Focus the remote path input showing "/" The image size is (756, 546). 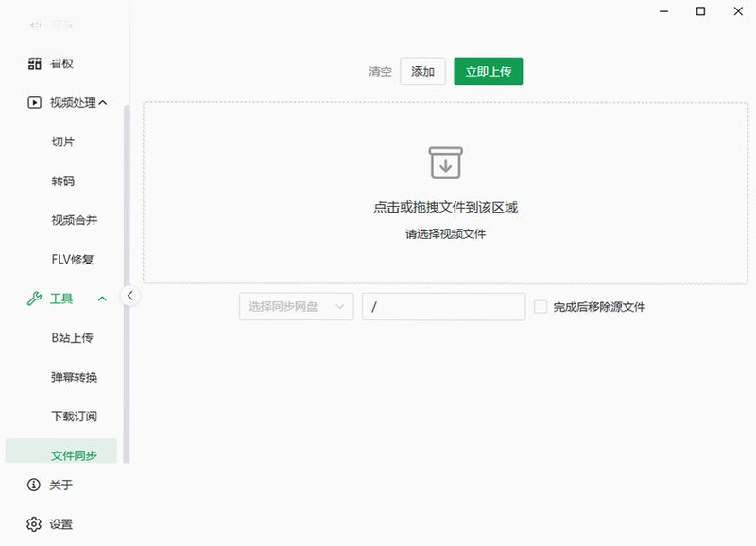pyautogui.click(x=444, y=306)
